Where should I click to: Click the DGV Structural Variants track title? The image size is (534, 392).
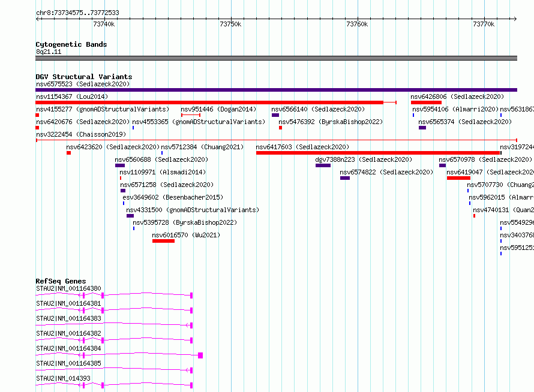84,77
